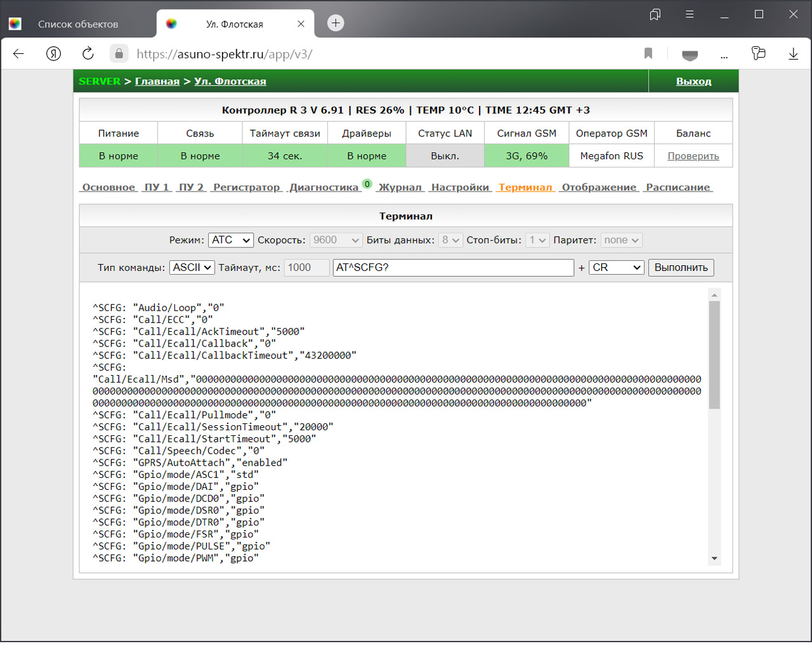Click the Gpio/mode/PWM line
Viewport: 812px width, 646px height.
[x=176, y=558]
